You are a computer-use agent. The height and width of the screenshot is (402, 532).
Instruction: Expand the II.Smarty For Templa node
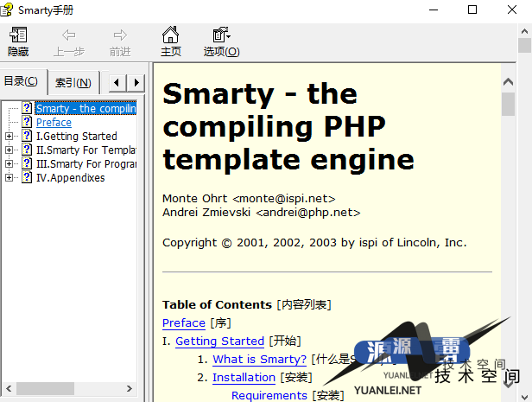(x=9, y=150)
